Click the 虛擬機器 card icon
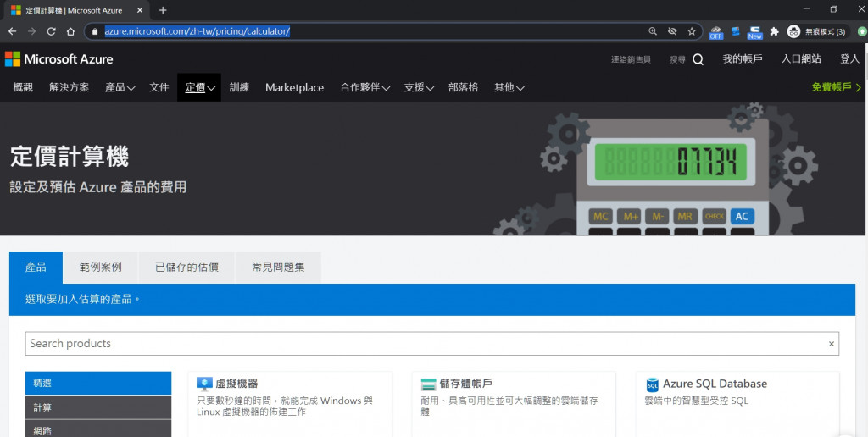Viewport: 868px width, 437px height. click(205, 384)
